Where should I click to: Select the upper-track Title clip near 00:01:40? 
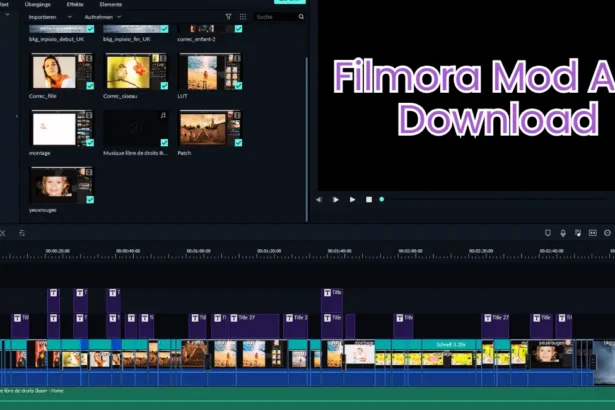click(332, 301)
